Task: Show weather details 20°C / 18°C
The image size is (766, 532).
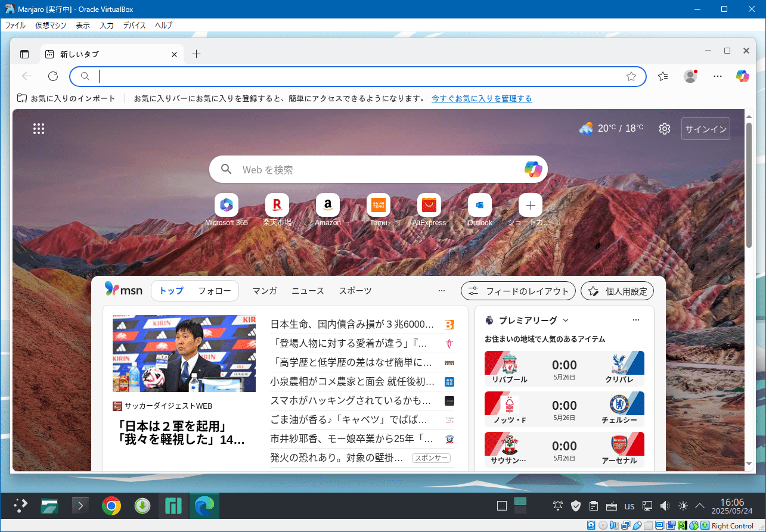Action: (x=611, y=128)
